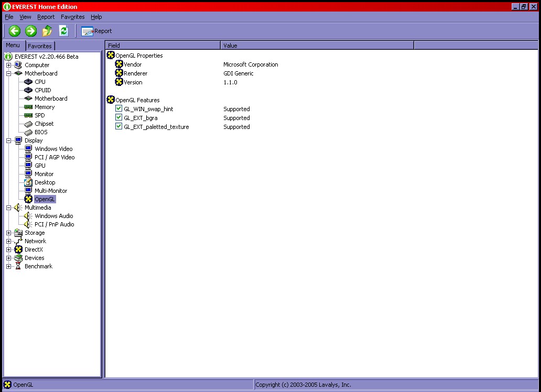Click the green Back arrow toolbar icon
541x392 pixels.
click(x=14, y=31)
